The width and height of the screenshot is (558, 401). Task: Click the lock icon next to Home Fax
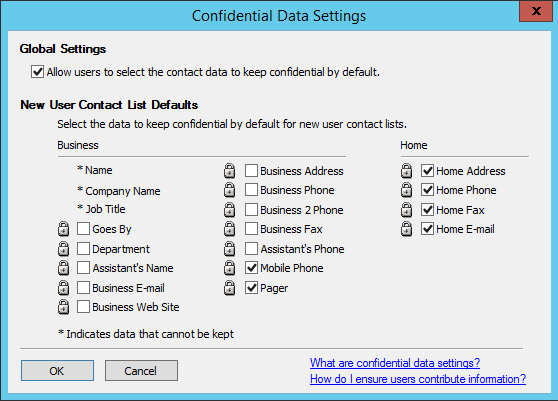pyautogui.click(x=406, y=210)
